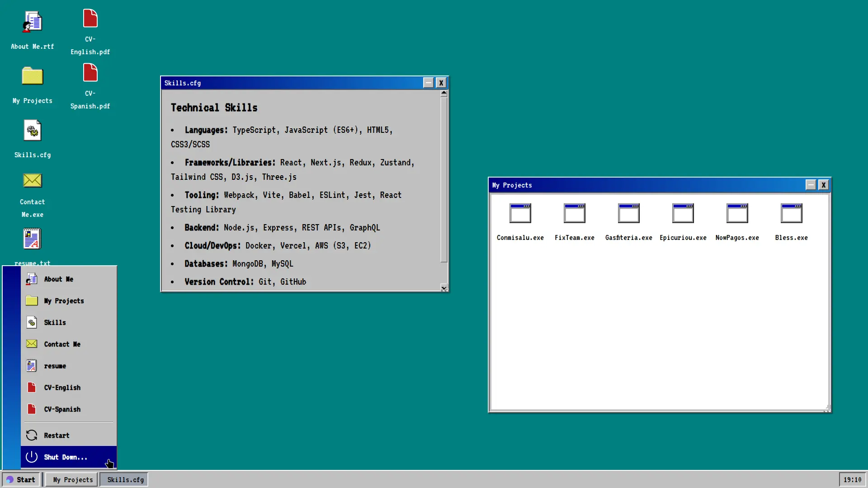This screenshot has width=868, height=488.
Task: Click the Start button on the taskbar
Action: tap(21, 480)
